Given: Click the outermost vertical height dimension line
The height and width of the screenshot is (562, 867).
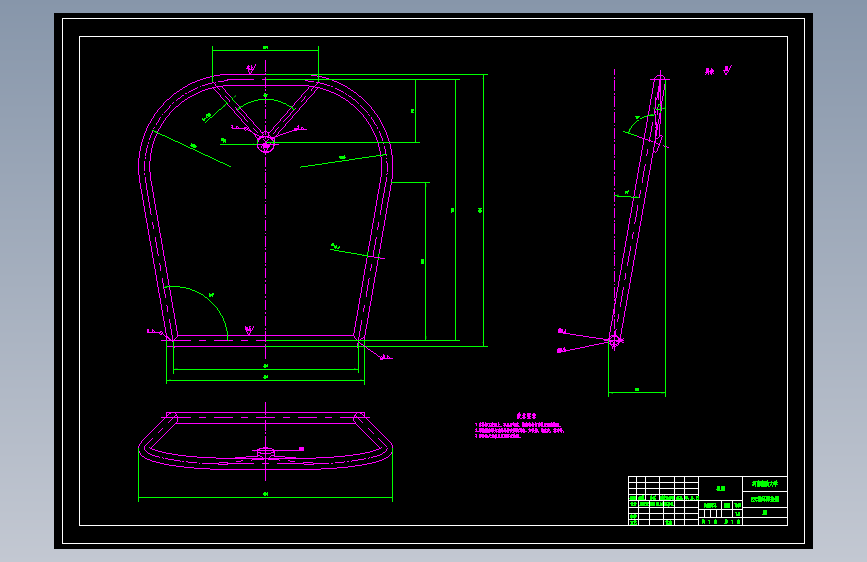Looking at the screenshot, I should point(483,210).
